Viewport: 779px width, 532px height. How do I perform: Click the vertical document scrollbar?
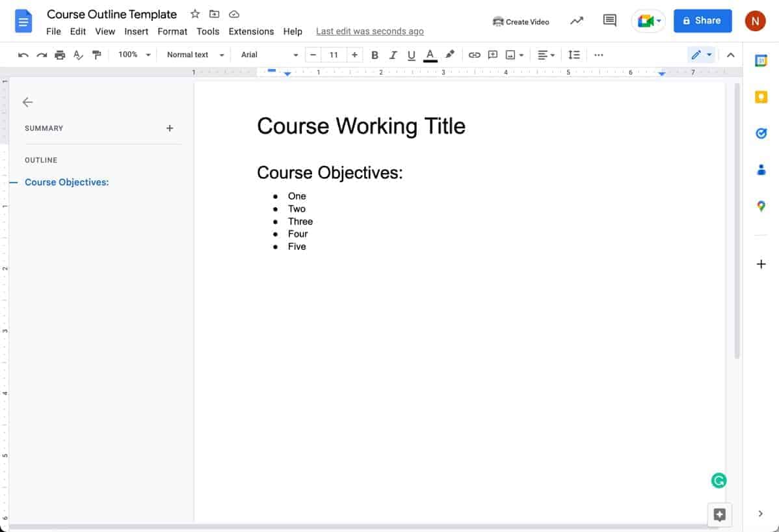(x=737, y=221)
